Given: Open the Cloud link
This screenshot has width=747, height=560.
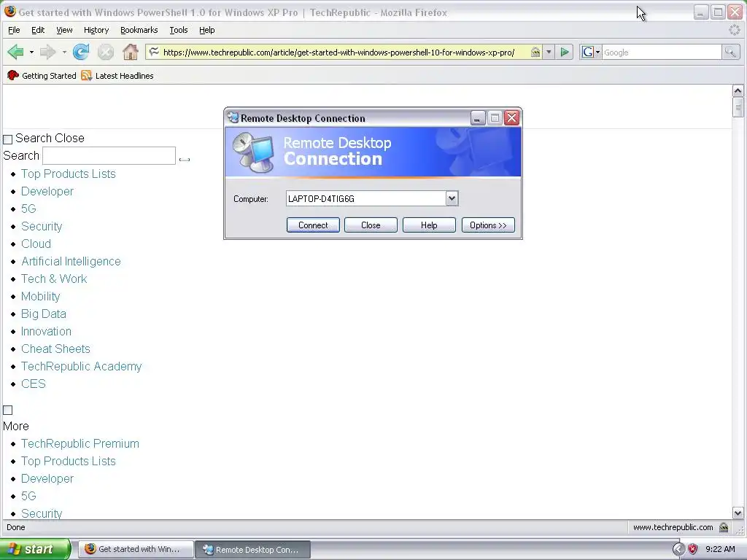Looking at the screenshot, I should (x=36, y=244).
